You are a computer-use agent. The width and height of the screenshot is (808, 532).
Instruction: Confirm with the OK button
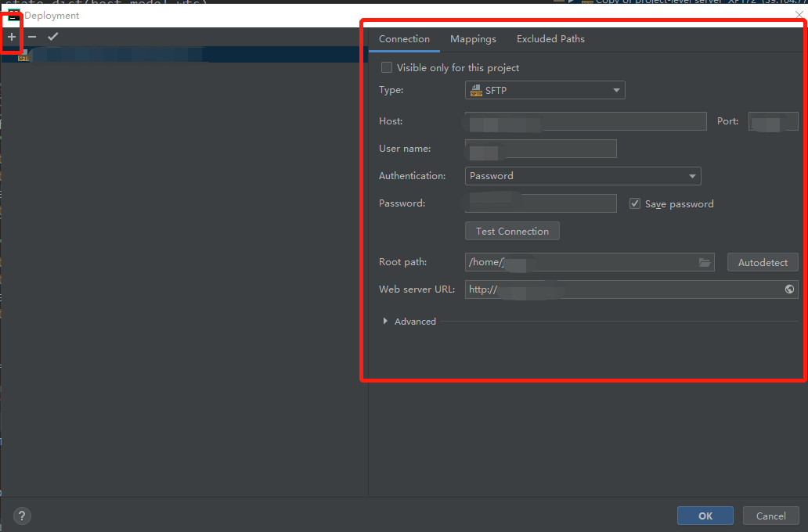pyautogui.click(x=705, y=516)
